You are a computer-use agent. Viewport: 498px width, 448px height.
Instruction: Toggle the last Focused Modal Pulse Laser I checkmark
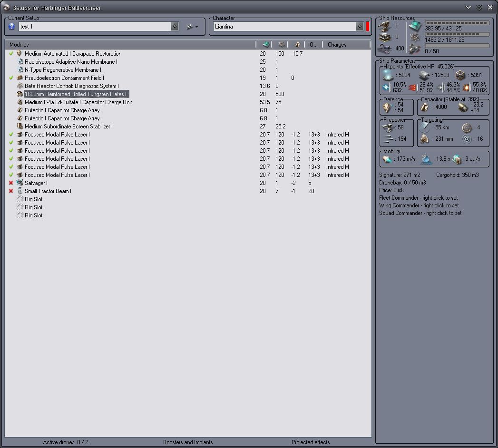click(11, 175)
